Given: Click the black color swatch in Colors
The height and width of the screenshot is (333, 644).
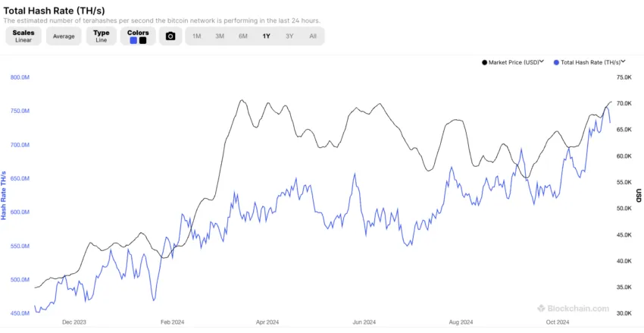Looking at the screenshot, I should (142, 40).
